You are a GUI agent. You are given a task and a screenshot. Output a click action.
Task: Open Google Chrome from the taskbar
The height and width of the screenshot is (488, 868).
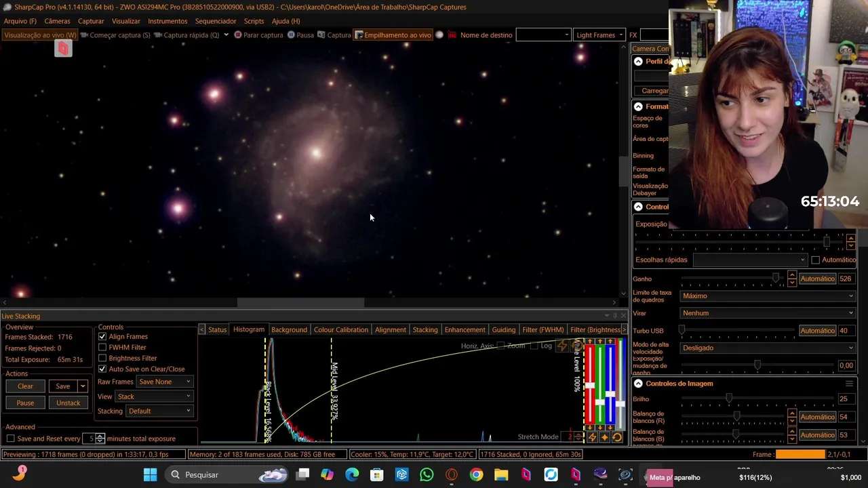pos(477,474)
